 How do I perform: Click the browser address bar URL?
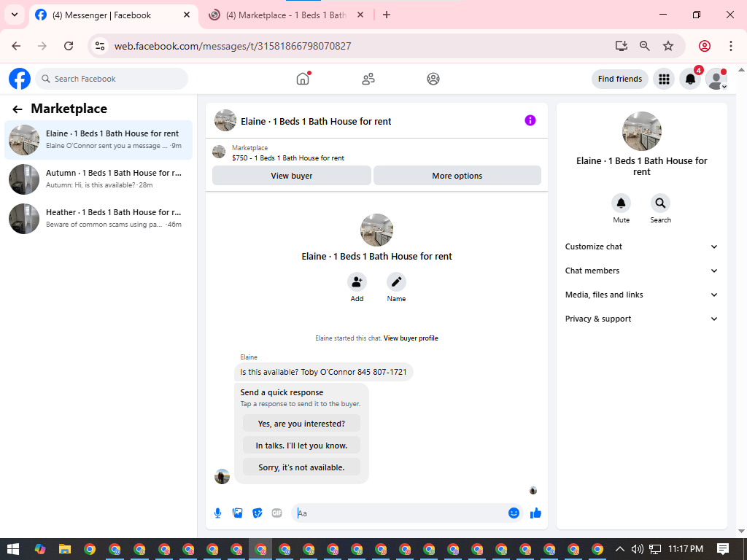point(233,46)
